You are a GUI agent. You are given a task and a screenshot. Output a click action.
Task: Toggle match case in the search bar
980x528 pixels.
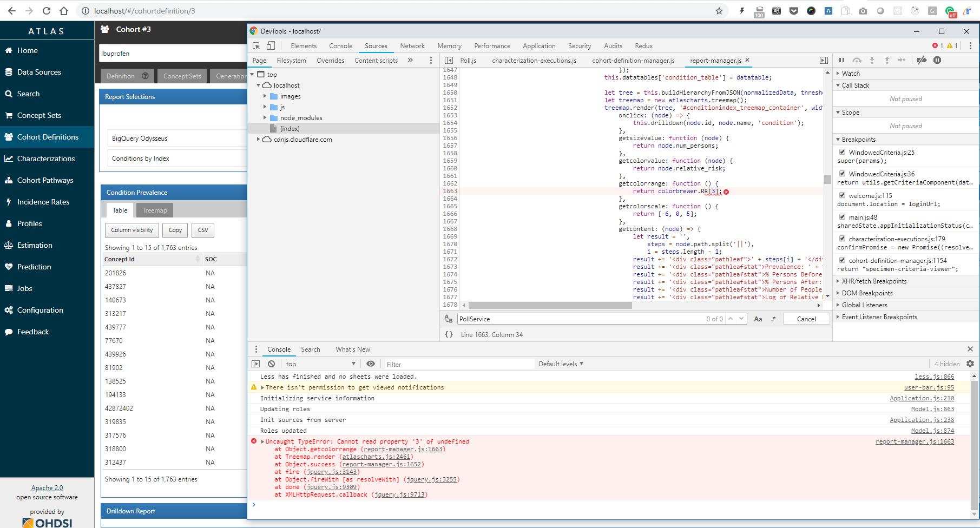pyautogui.click(x=758, y=319)
